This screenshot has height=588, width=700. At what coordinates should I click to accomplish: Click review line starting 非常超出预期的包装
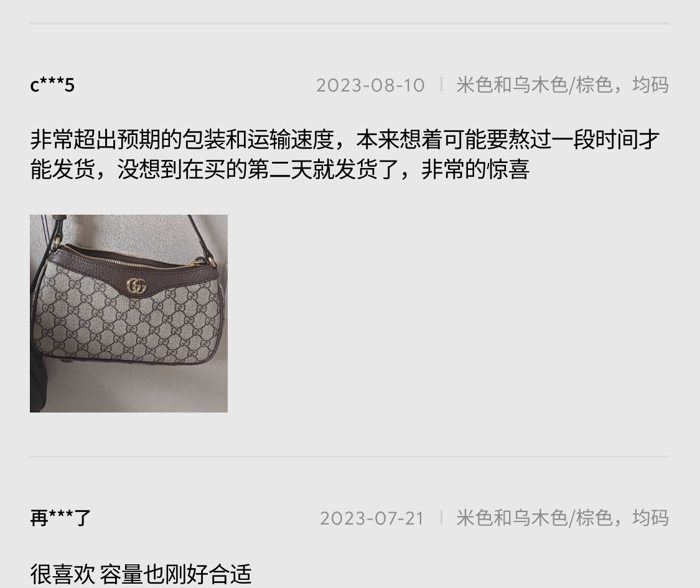pos(345,140)
